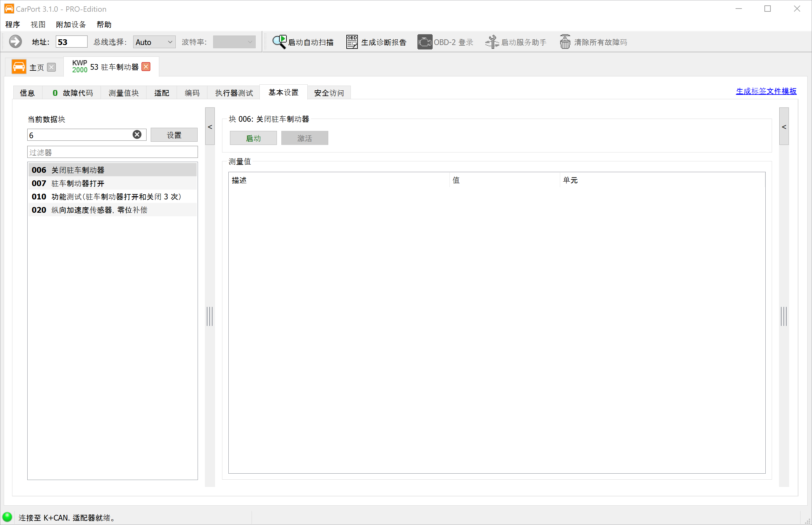This screenshot has width=812, height=525.
Task: Click the orange car icon on 主页 tab
Action: coord(19,67)
